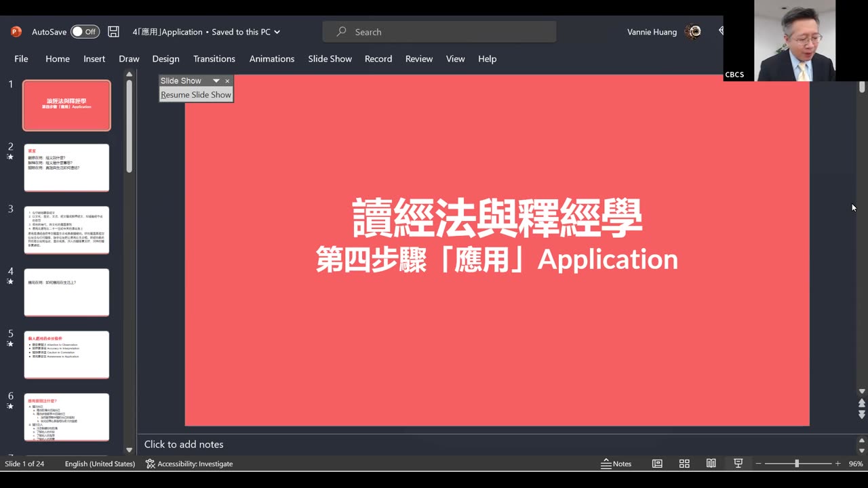Open the File menu
The width and height of the screenshot is (868, 488).
[21, 59]
